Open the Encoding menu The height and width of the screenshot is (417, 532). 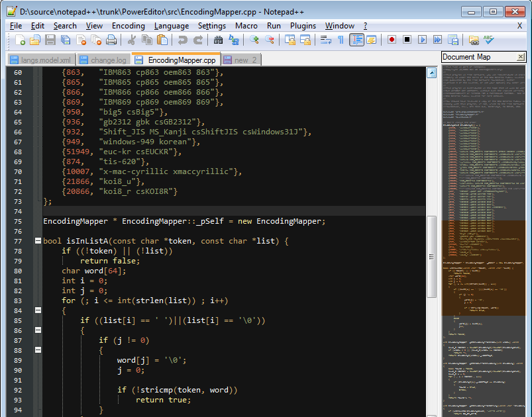pyautogui.click(x=128, y=26)
